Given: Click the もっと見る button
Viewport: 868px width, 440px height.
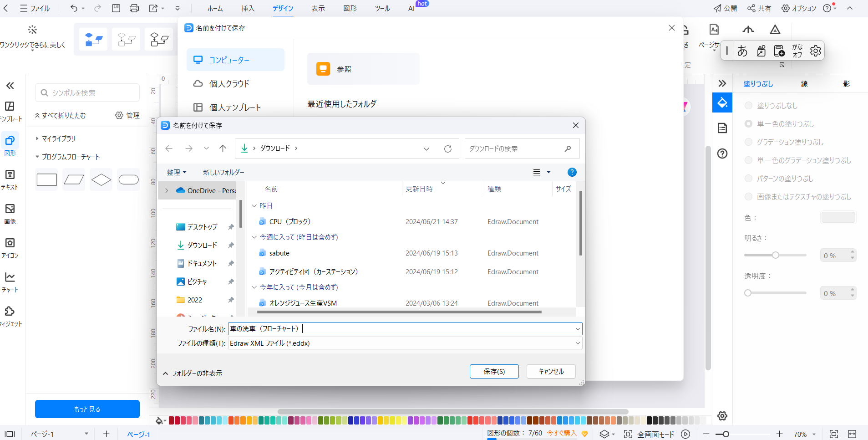Looking at the screenshot, I should [87, 409].
